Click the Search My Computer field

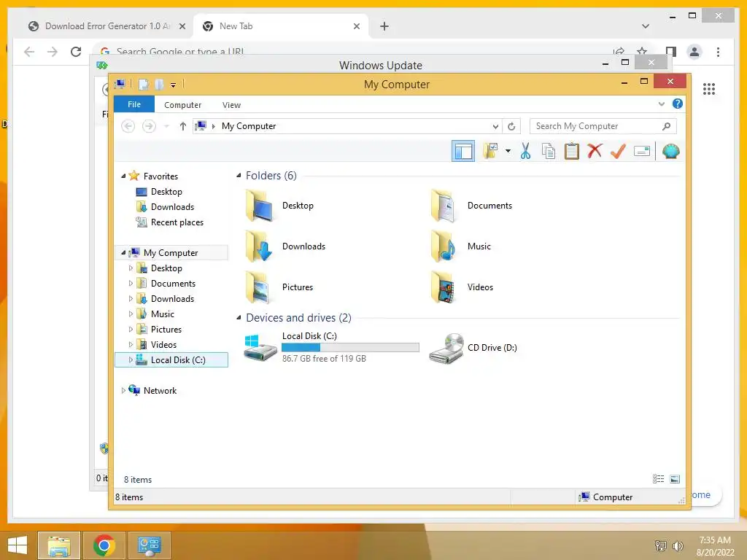pos(603,126)
